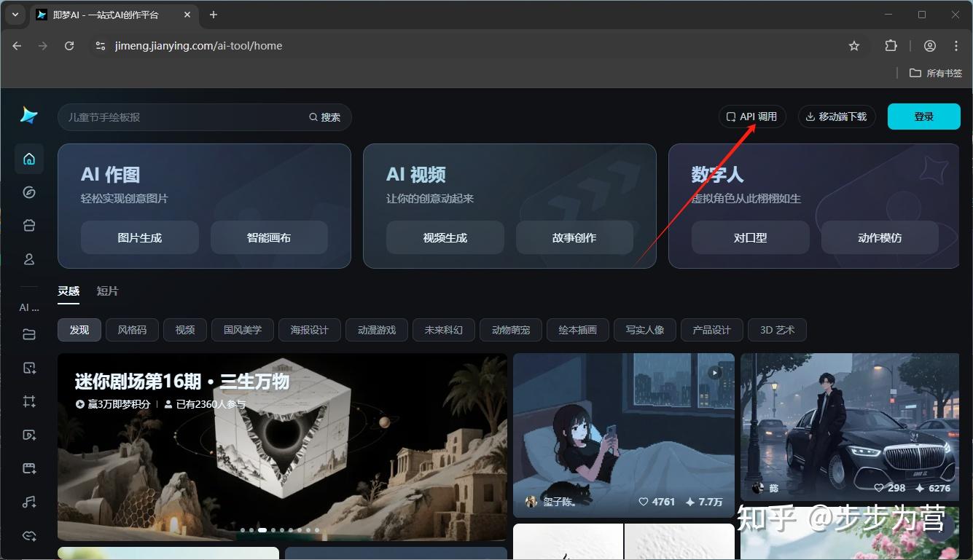Select the 写实人像 category filter

click(x=645, y=330)
